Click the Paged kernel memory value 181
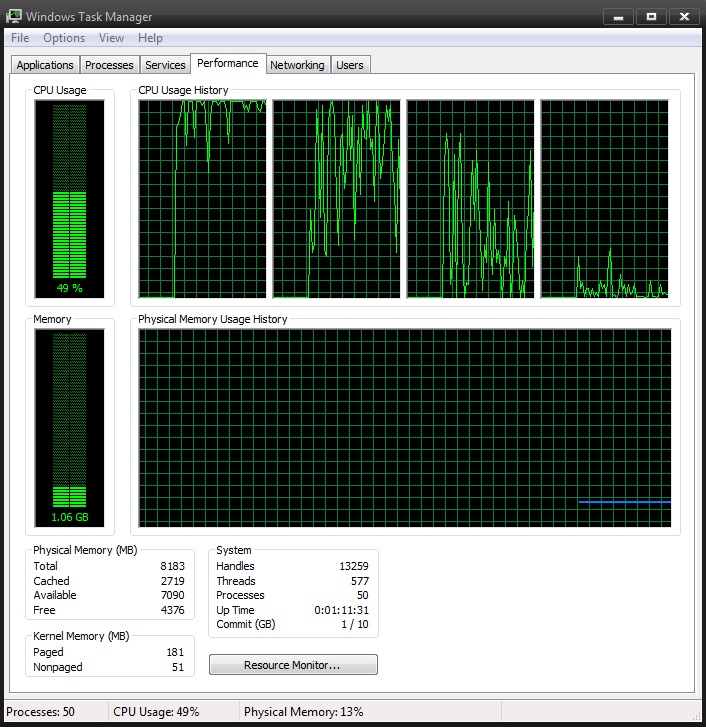 click(175, 652)
